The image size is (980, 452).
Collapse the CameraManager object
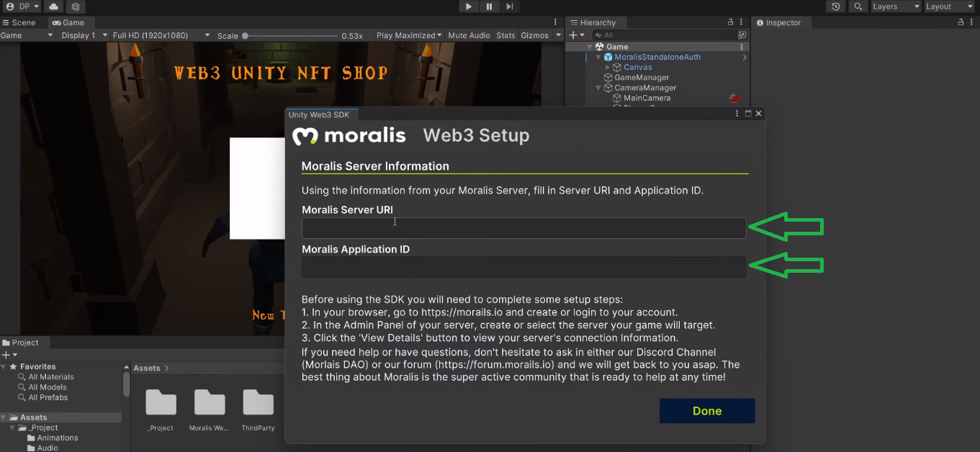[x=598, y=88]
